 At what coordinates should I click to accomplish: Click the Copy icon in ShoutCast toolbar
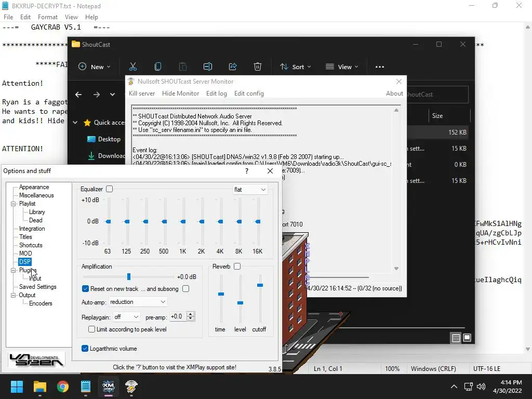(x=158, y=67)
